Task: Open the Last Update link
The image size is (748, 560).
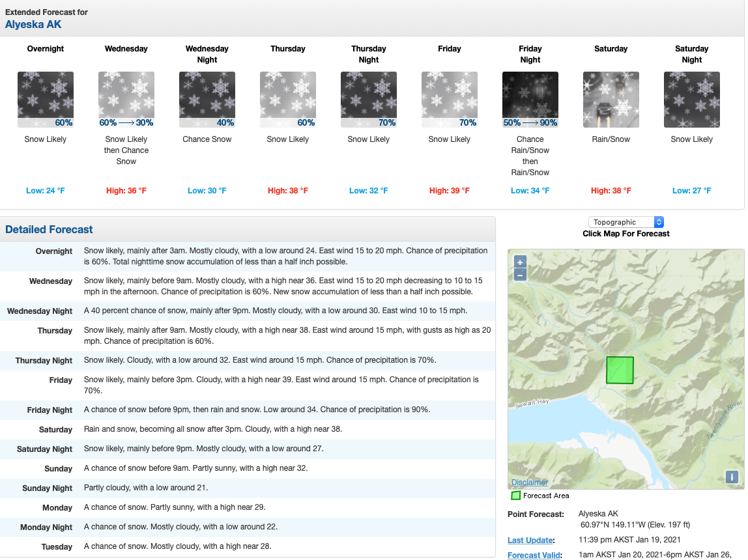Action: (x=530, y=540)
